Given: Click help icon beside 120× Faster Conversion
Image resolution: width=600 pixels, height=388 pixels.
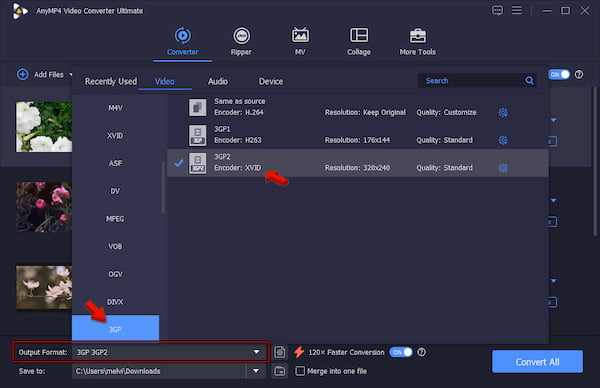Looking at the screenshot, I should point(421,352).
